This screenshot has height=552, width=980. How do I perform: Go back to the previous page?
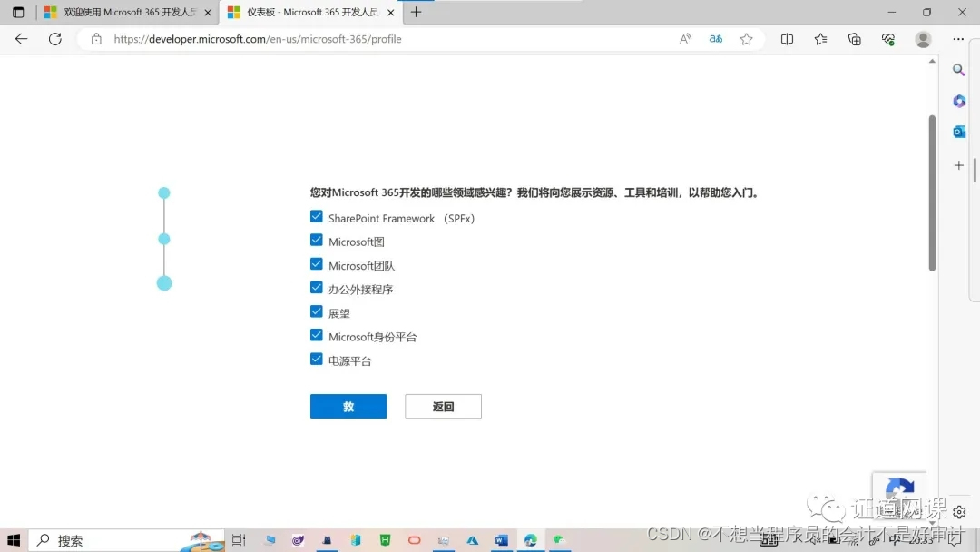[x=21, y=39]
